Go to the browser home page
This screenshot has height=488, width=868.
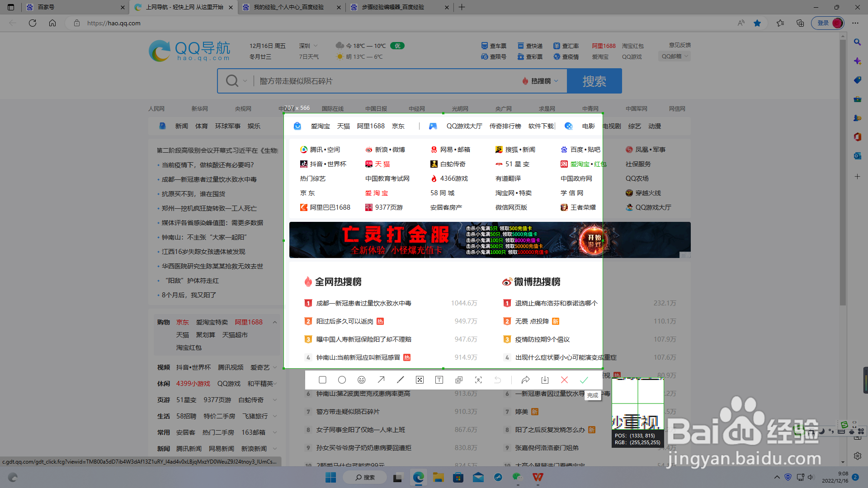(52, 23)
